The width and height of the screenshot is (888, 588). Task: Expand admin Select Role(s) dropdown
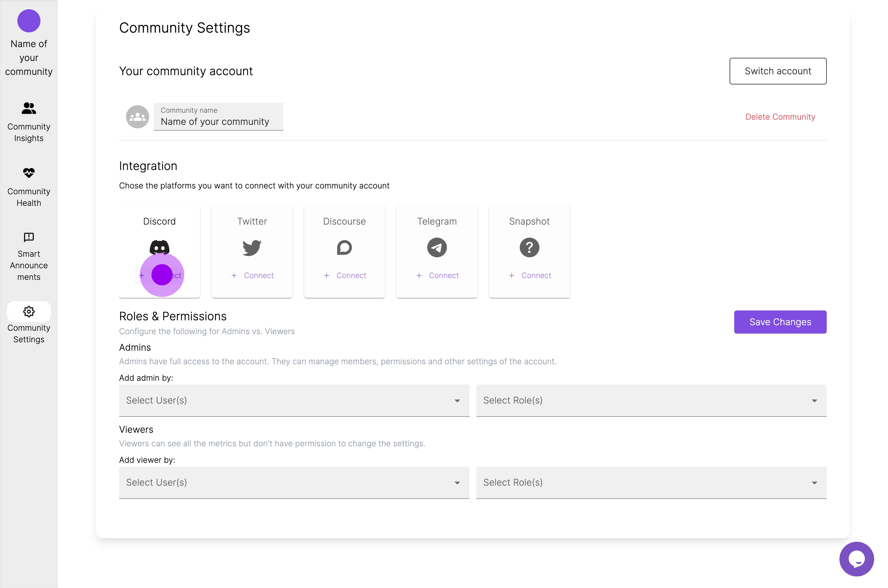(651, 400)
